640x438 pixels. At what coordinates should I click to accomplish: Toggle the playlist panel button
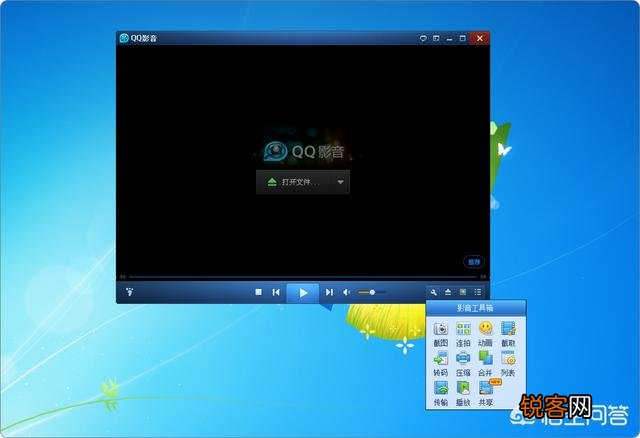point(478,292)
